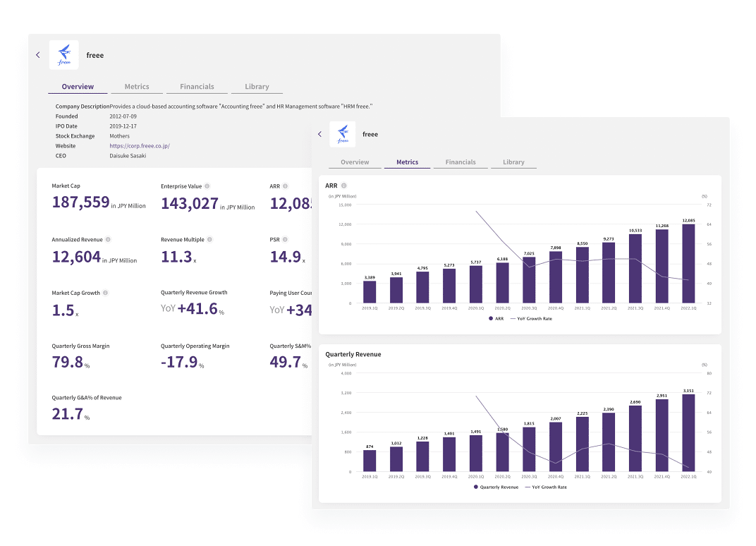Image resolution: width=756 pixels, height=546 pixels.
Task: Click the 2021.3Q bar in ARR chart
Action: [x=635, y=269]
